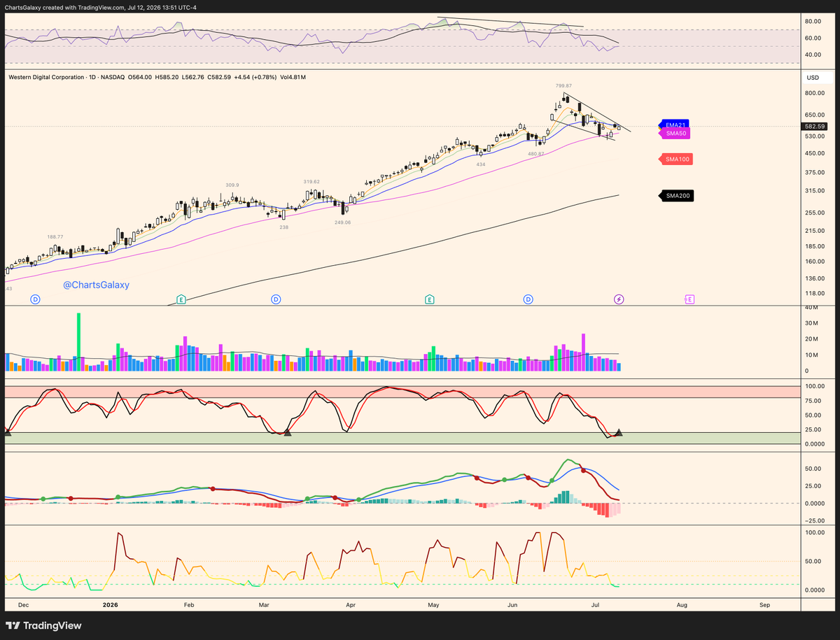Click the 188.77 high price annotation
This screenshot has height=640, width=840.
pos(56,237)
